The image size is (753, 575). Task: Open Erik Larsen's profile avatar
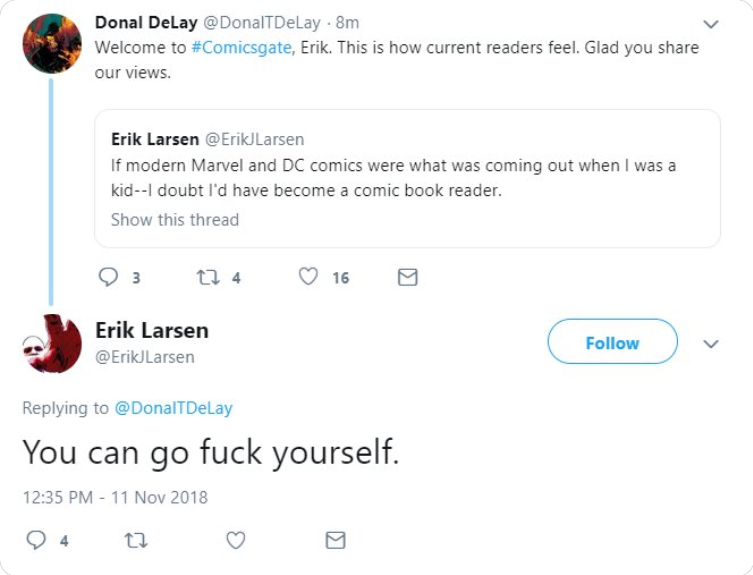52,343
